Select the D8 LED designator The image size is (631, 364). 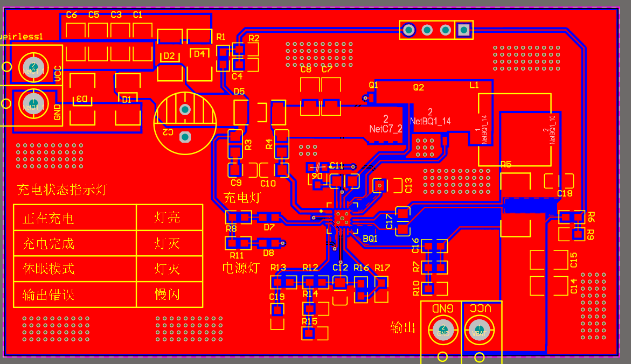click(x=268, y=253)
